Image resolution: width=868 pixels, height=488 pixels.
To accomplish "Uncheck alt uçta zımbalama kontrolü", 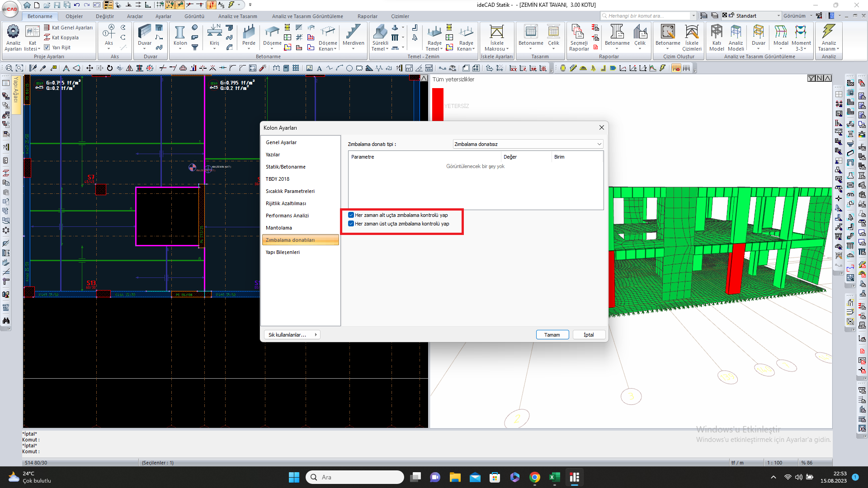I will (x=351, y=215).
